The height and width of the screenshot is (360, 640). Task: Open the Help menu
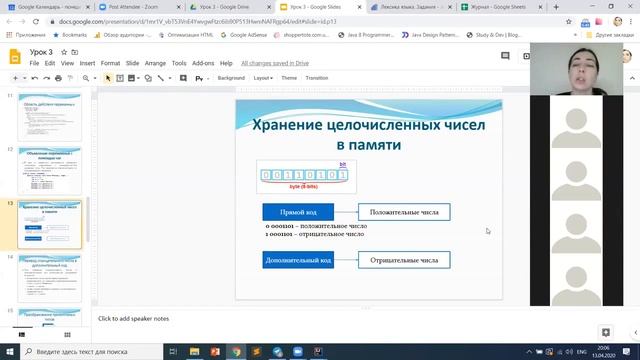226,63
